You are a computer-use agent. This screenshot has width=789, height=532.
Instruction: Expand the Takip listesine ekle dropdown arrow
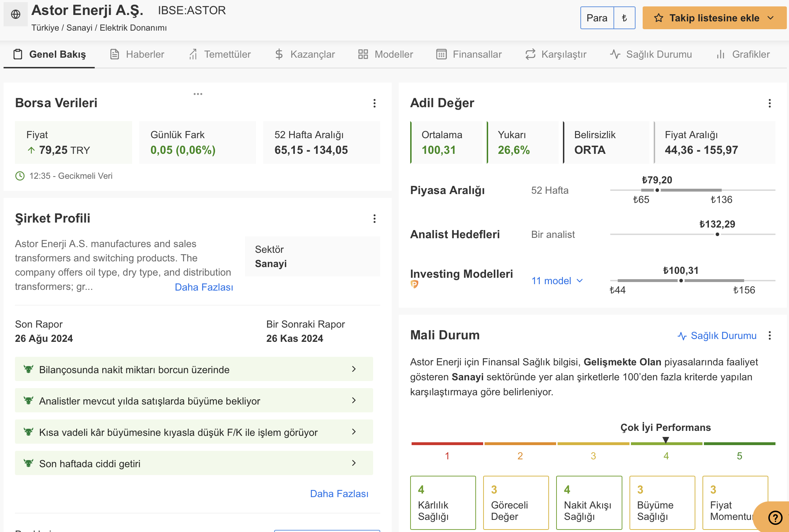[x=771, y=18]
